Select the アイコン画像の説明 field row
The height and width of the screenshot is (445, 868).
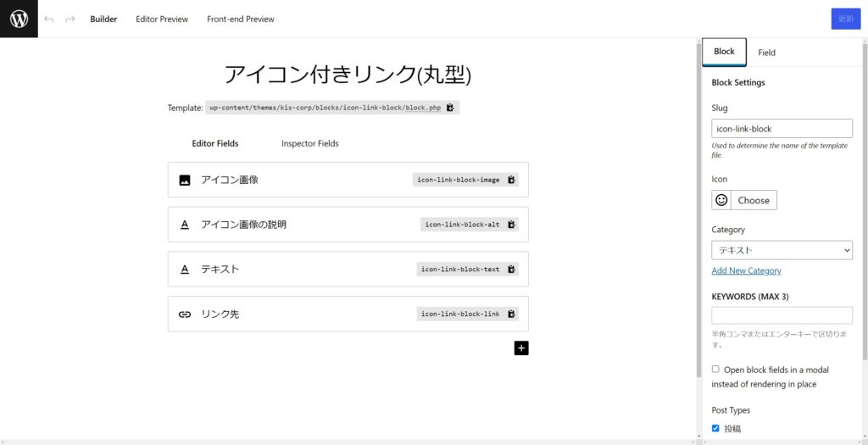(348, 224)
